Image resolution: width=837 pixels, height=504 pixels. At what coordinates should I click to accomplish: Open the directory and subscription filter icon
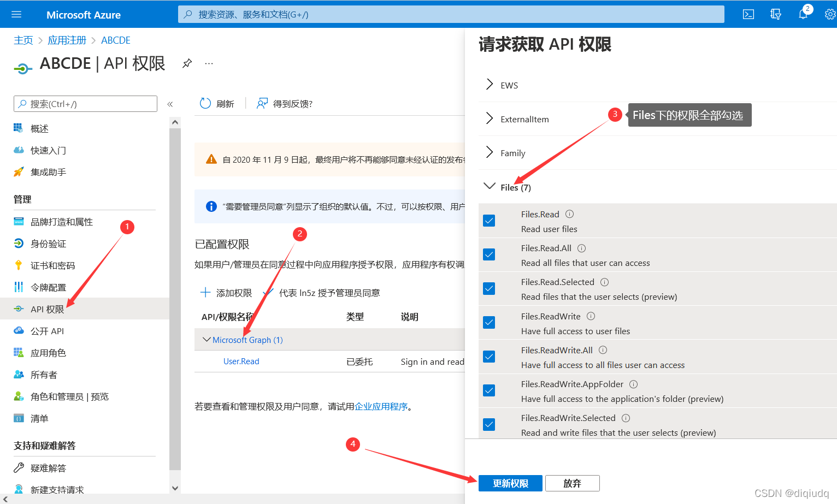776,14
